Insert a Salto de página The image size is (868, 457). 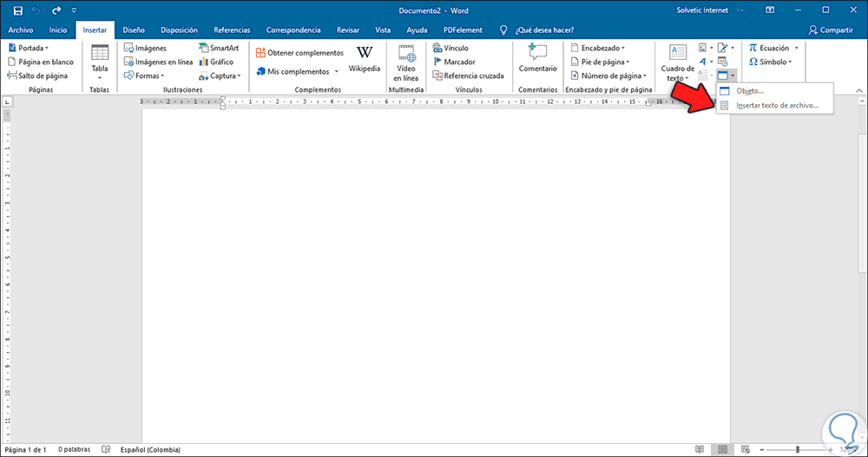point(37,75)
